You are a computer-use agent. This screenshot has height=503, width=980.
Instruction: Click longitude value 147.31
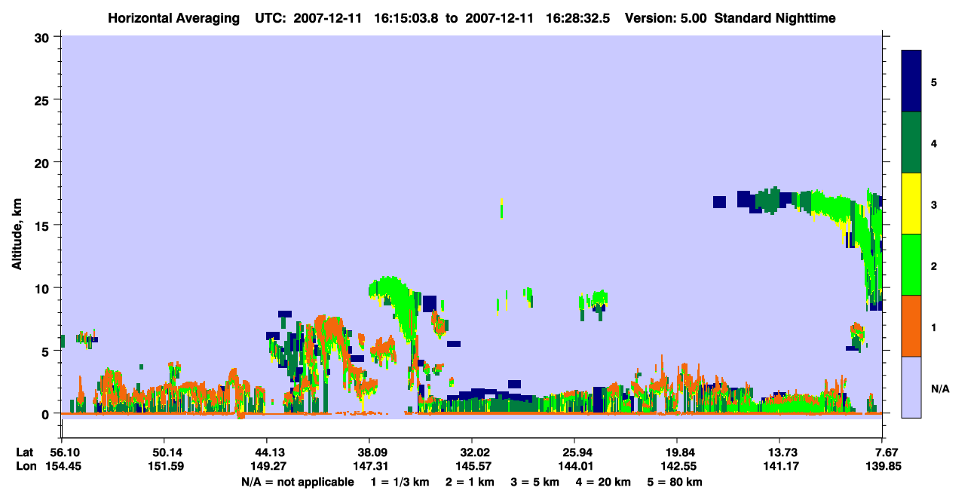point(369,466)
